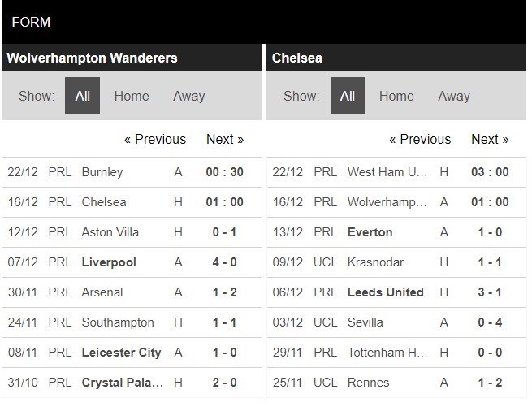
Task: Click Next link in Wolverhampton panel
Action: 225,139
